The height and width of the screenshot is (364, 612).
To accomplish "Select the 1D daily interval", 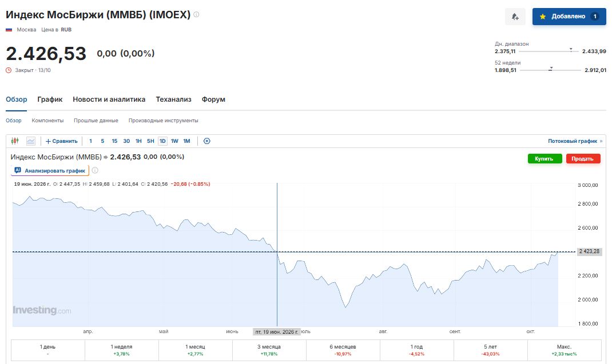I will 163,141.
